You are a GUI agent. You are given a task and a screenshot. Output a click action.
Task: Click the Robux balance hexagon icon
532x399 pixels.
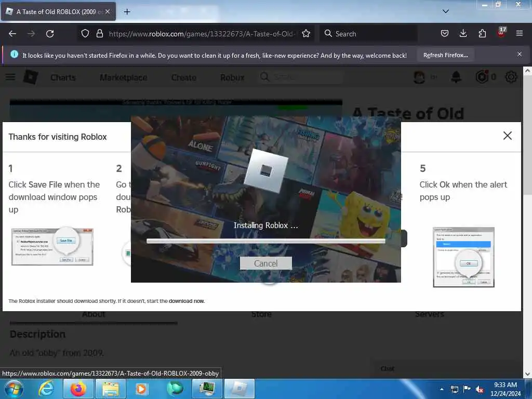click(482, 77)
